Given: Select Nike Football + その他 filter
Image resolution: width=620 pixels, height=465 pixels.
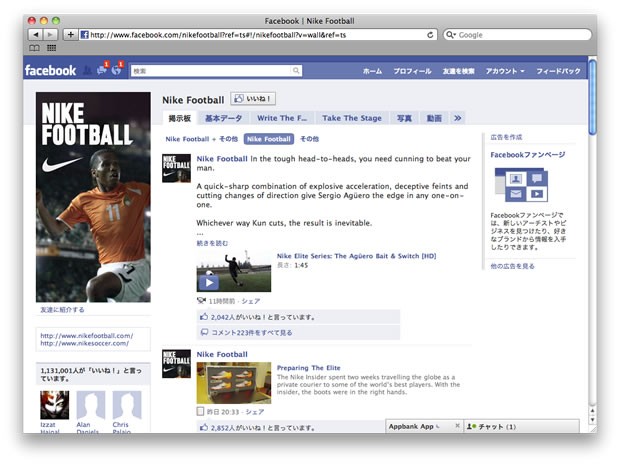Looking at the screenshot, I should (202, 139).
